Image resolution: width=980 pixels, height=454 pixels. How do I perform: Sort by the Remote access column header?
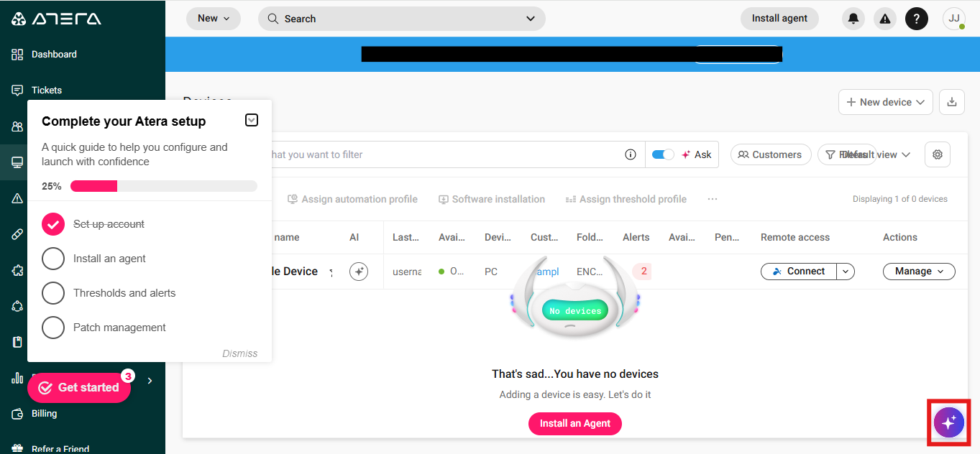click(x=795, y=237)
